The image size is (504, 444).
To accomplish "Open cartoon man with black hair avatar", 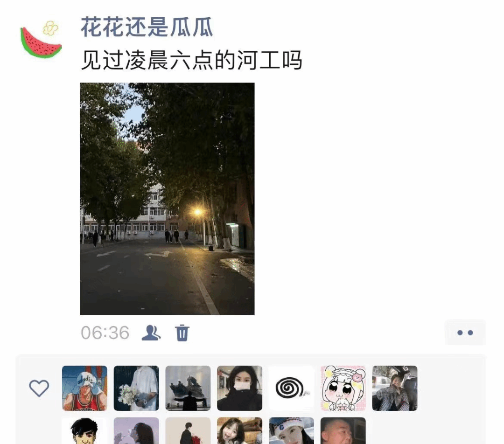I will click(x=84, y=431).
